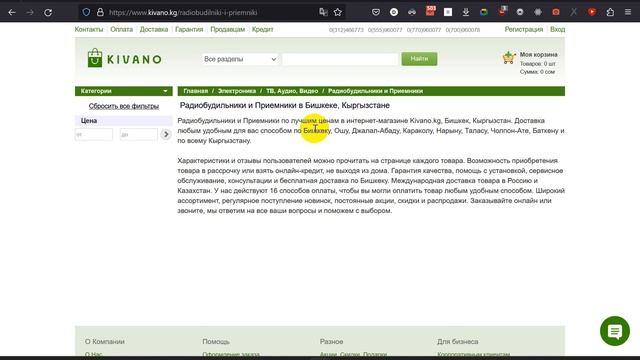Click 'Для бизнеса' footer heading
Viewport: 640px width, 360px height.
[458, 342]
